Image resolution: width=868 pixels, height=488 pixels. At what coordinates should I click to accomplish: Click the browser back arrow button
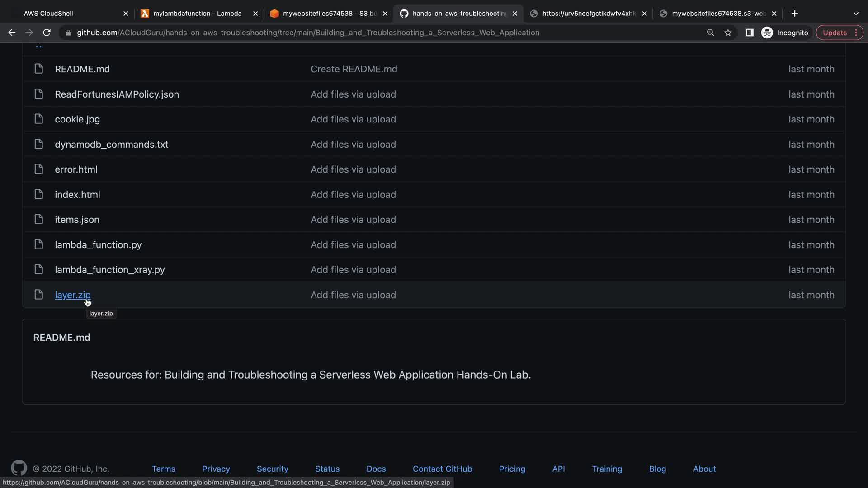[x=12, y=33]
